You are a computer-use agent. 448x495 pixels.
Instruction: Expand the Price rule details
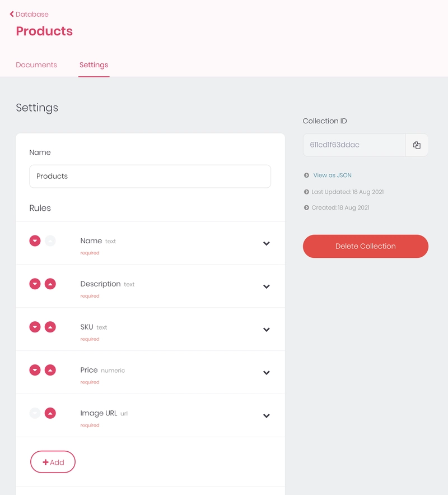[x=267, y=373]
